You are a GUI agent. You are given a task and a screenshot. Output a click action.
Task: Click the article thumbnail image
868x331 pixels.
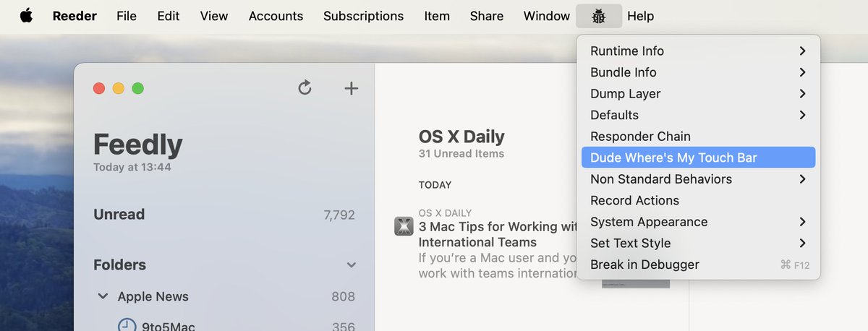point(636,284)
